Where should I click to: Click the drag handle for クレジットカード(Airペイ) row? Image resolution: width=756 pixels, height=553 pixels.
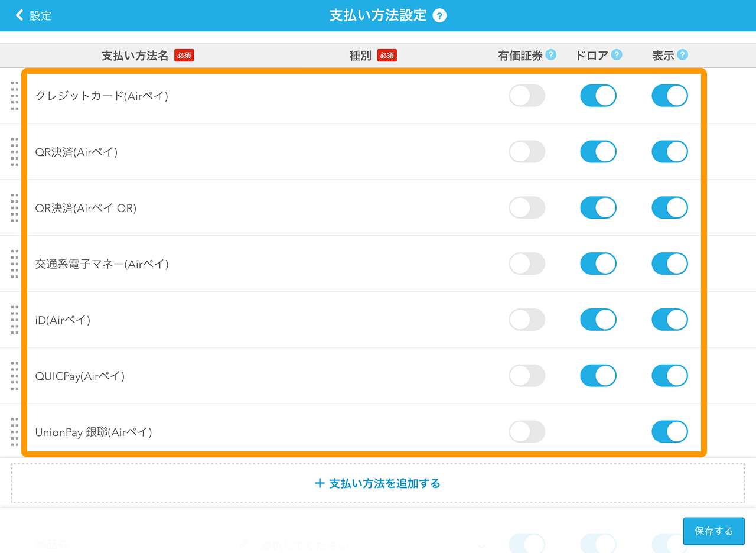coord(15,96)
